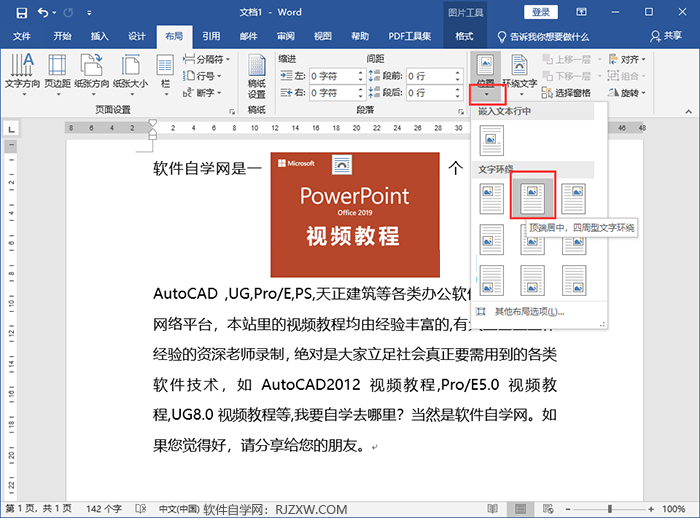This screenshot has height=518, width=700.
Task: Open the 页边距 margins tool
Action: click(x=58, y=74)
